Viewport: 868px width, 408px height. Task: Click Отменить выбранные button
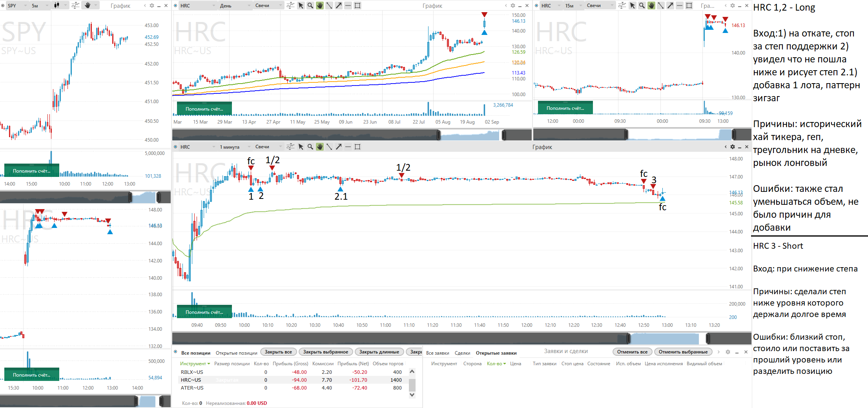click(x=683, y=352)
